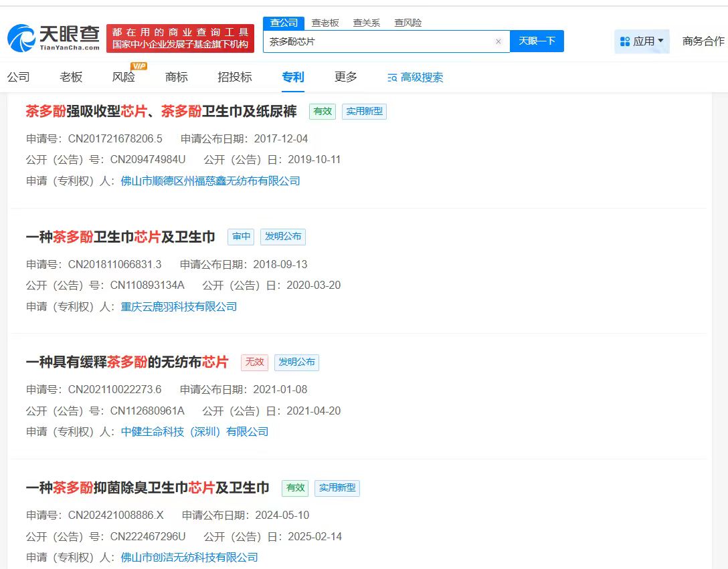Select publication date 2025-02-14
728x569 pixels.
tap(314, 536)
